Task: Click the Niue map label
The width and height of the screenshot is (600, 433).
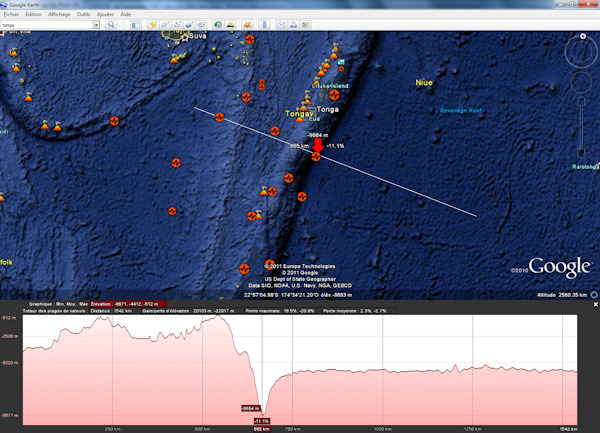Action: 424,83
